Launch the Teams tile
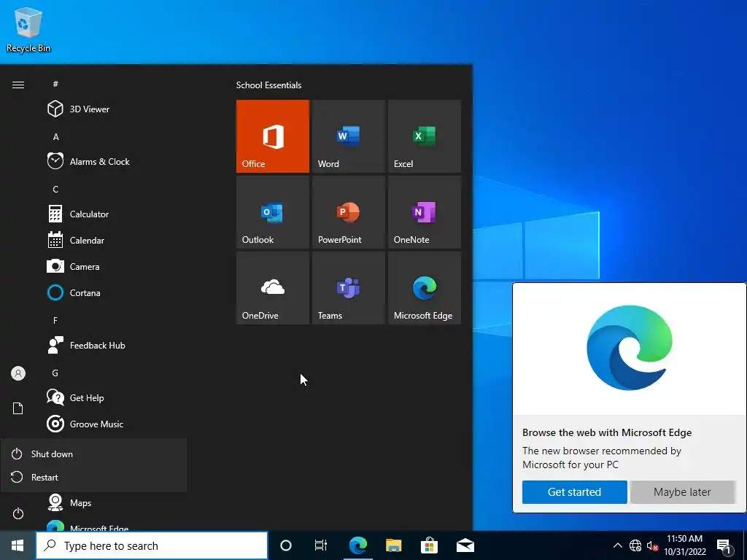 click(x=349, y=288)
